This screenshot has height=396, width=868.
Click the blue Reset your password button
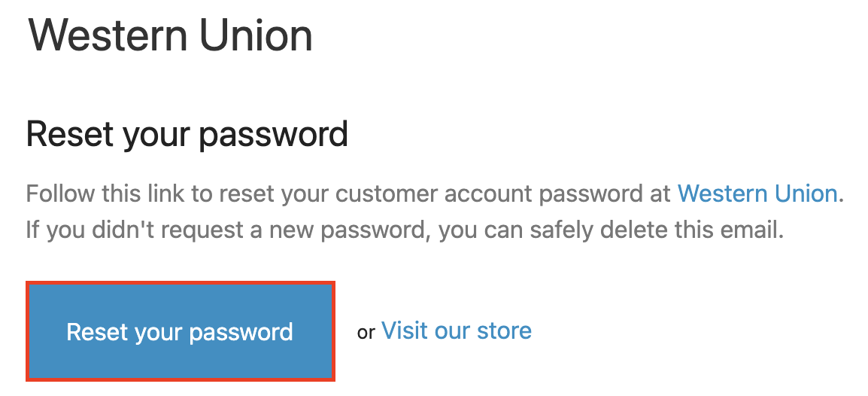click(x=181, y=332)
